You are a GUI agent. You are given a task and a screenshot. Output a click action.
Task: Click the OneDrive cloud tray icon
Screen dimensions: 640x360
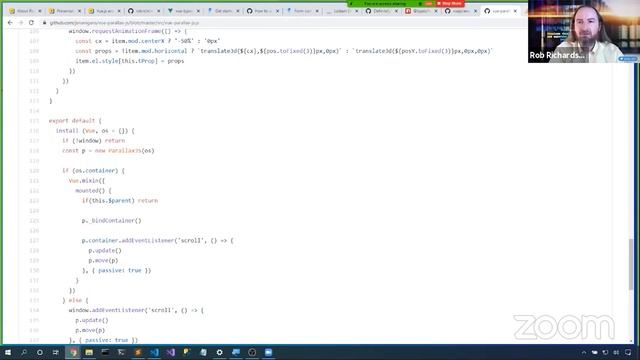click(x=595, y=352)
